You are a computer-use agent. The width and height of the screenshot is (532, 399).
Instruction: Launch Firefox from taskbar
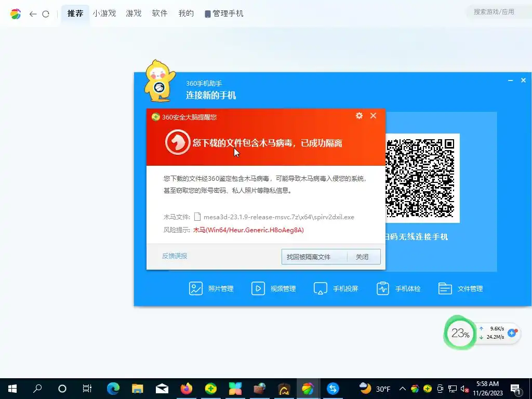point(187,389)
